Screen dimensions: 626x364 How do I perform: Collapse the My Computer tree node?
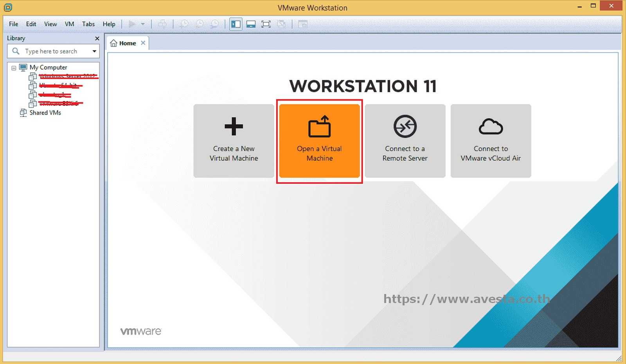click(x=13, y=67)
